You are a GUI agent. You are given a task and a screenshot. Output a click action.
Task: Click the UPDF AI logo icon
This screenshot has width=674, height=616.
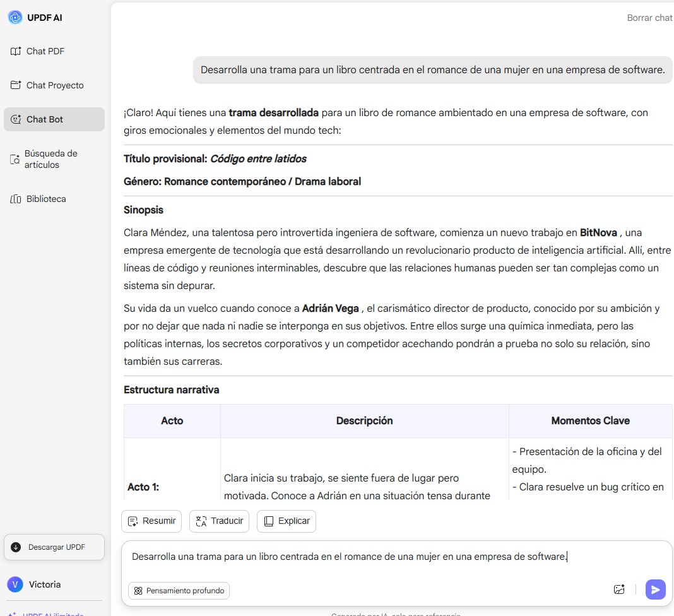15,18
